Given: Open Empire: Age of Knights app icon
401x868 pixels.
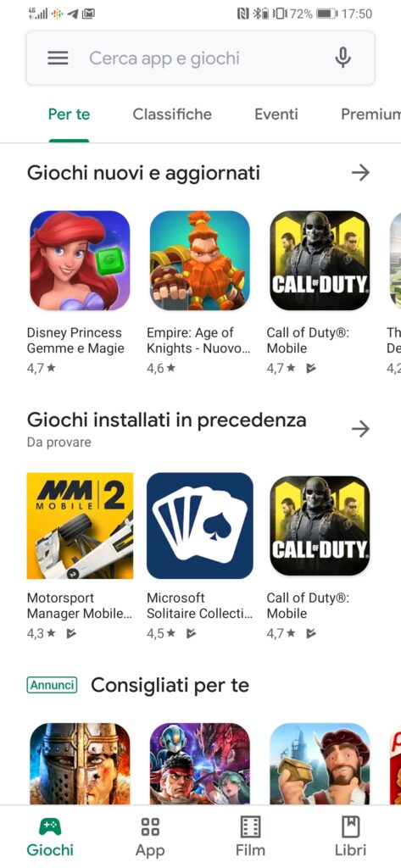Looking at the screenshot, I should (200, 260).
